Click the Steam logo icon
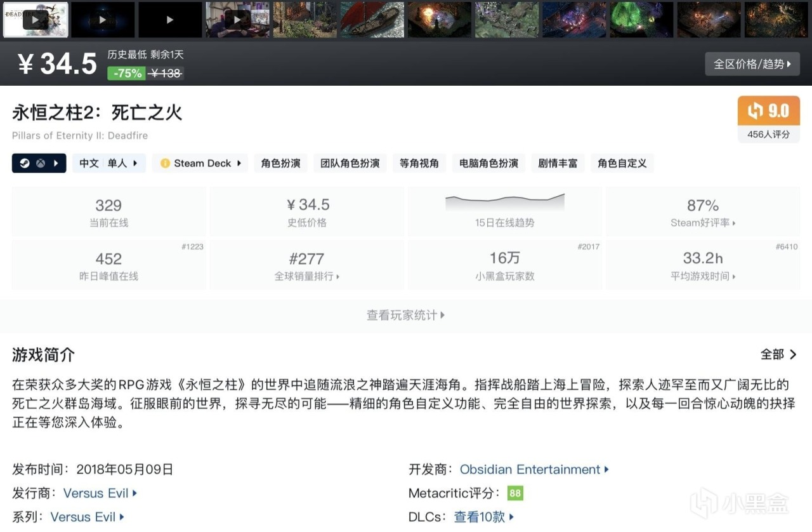This screenshot has width=812, height=532. coord(24,163)
